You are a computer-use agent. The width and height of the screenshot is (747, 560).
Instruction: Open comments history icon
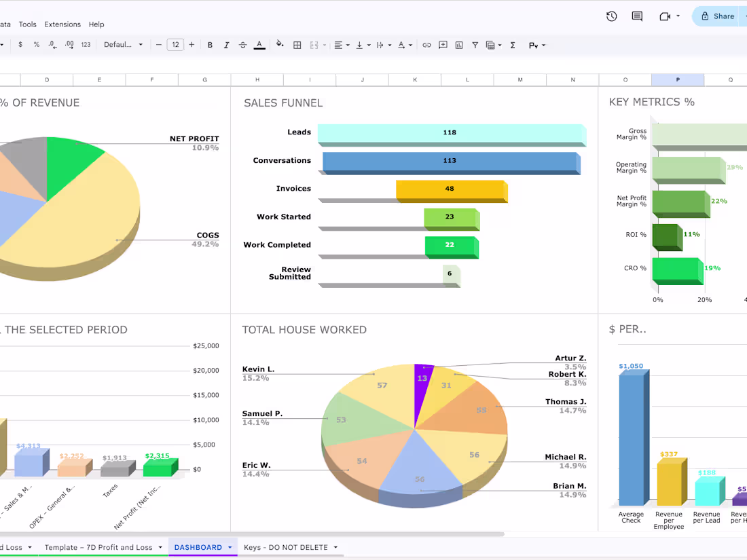click(x=637, y=16)
